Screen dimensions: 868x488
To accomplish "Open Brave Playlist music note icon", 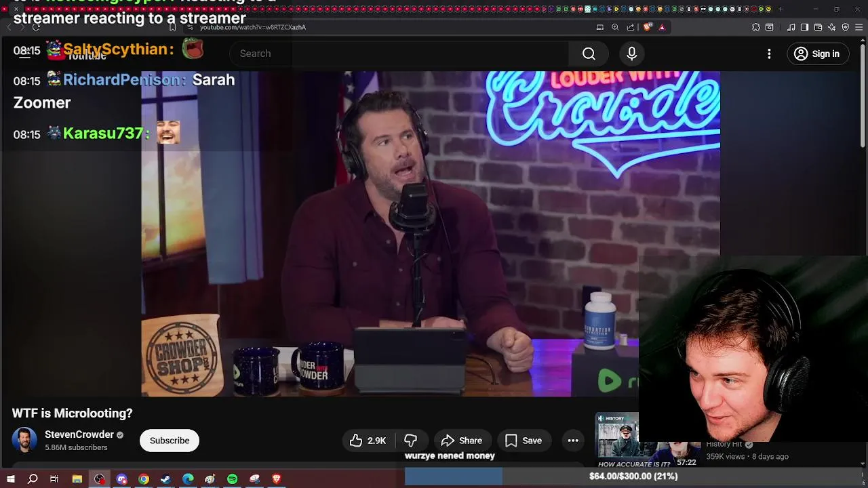I will [x=791, y=27].
